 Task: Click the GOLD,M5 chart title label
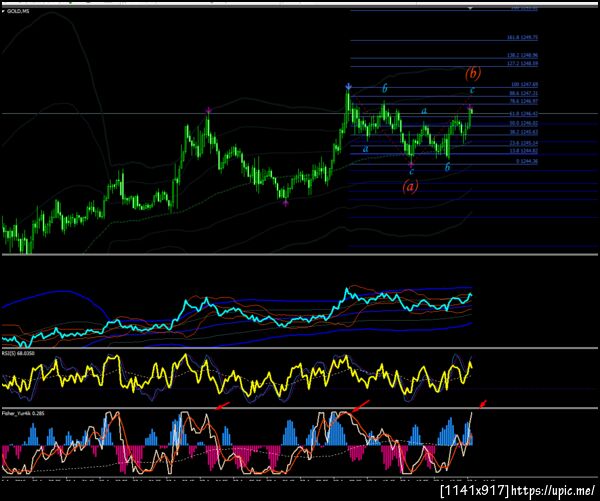click(x=18, y=11)
